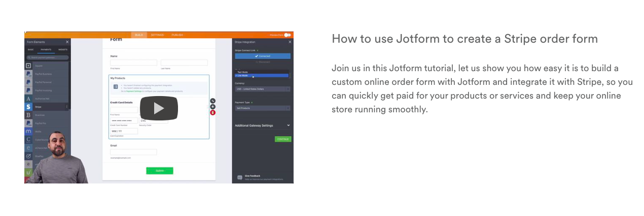Switch to the BUILD tab
This screenshot has height=216, width=644.
pyautogui.click(x=138, y=35)
